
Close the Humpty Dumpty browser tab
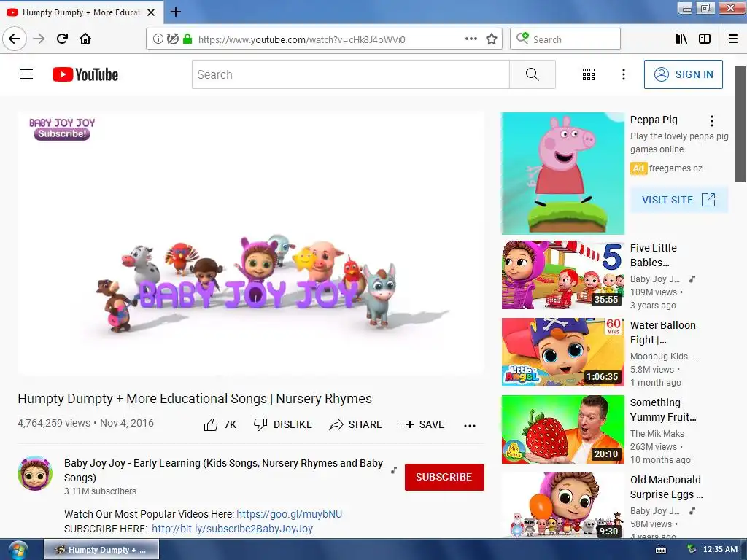pos(151,12)
